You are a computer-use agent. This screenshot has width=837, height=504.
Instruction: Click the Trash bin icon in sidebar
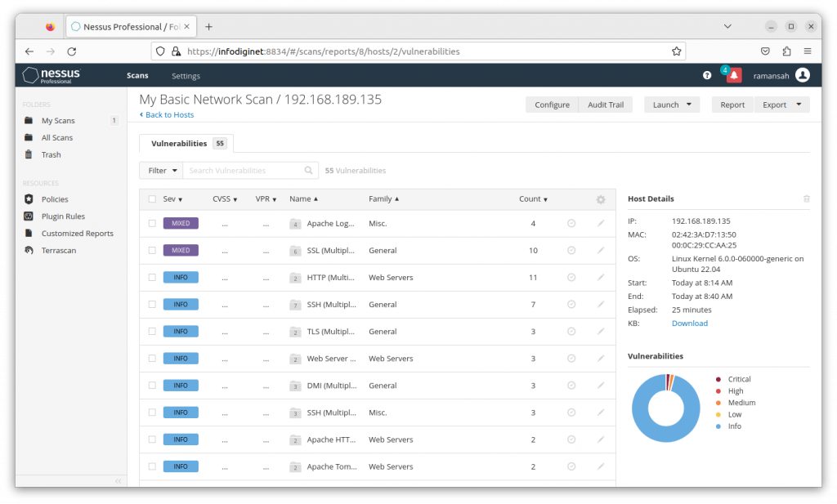[29, 154]
